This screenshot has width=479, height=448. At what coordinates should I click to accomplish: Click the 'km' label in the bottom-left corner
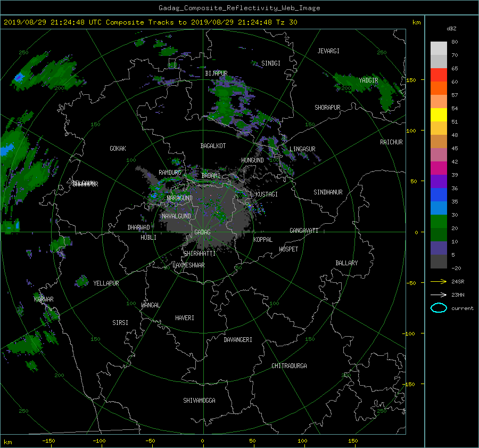coord(8,442)
